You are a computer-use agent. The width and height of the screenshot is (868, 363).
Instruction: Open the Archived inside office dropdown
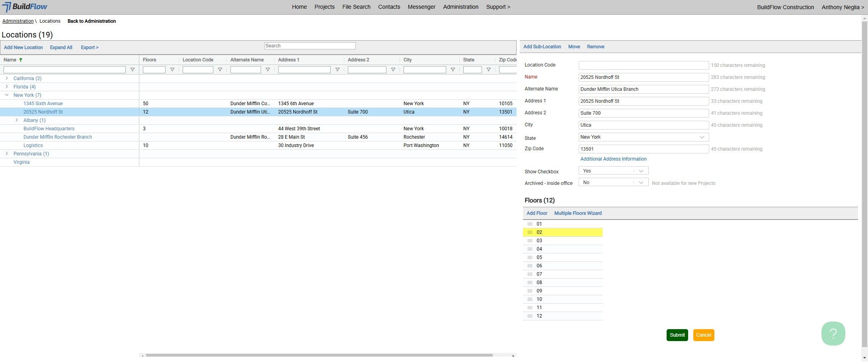click(x=613, y=182)
